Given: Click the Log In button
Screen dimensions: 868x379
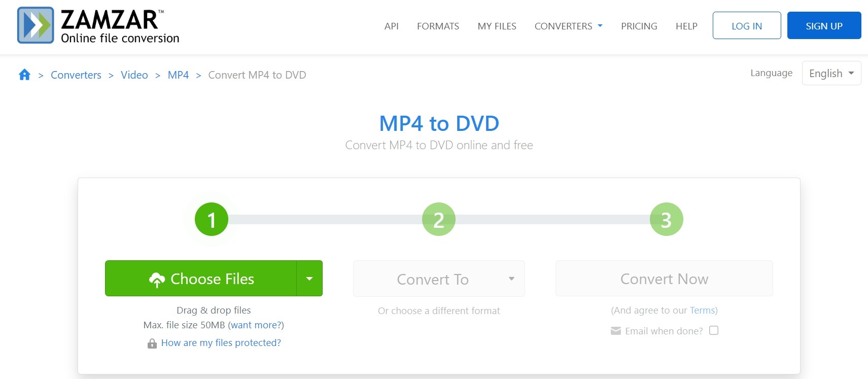Looking at the screenshot, I should tap(747, 25).
